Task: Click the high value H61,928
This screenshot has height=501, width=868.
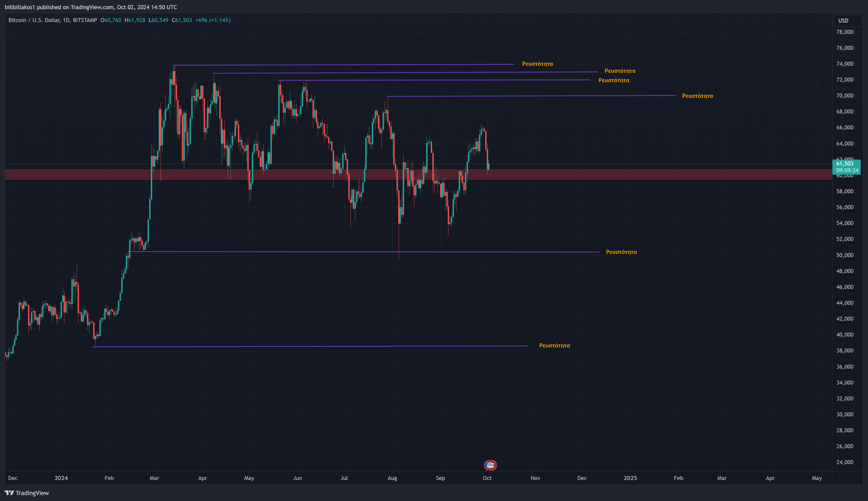Action: click(135, 20)
